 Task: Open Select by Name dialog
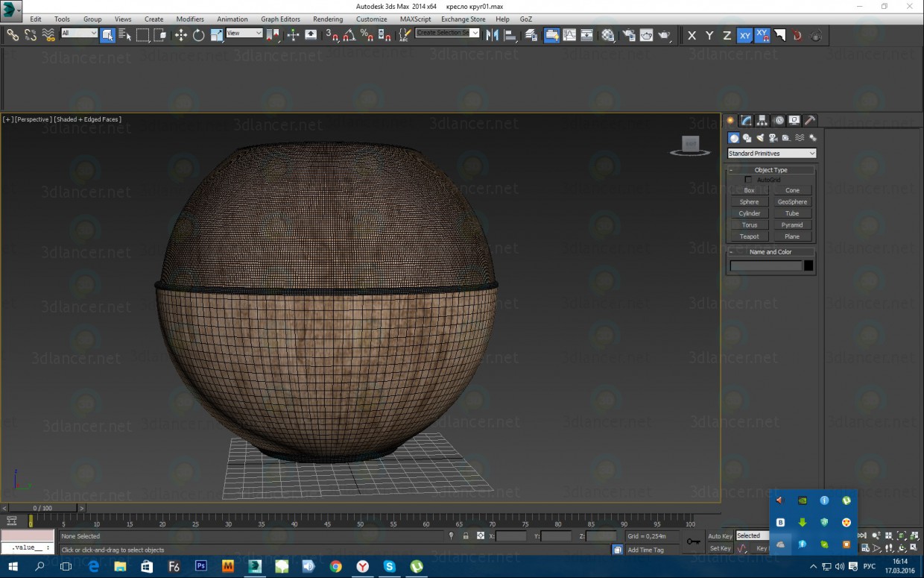124,34
